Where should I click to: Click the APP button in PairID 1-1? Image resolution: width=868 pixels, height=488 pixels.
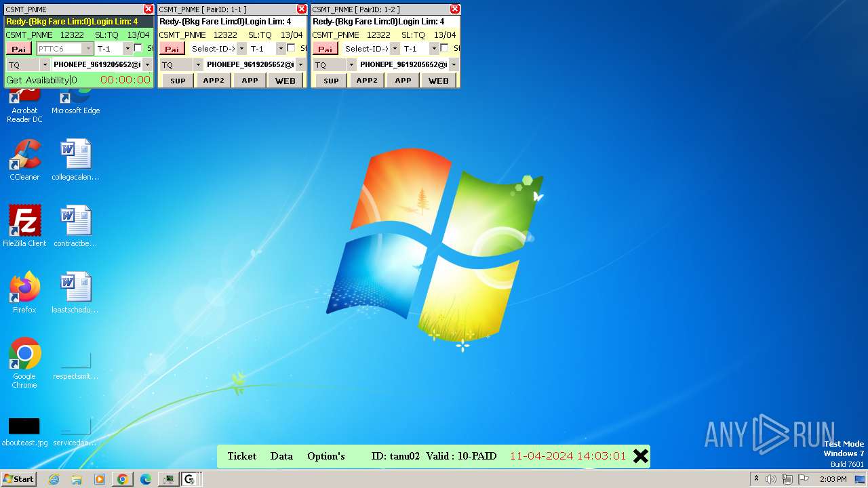(250, 80)
